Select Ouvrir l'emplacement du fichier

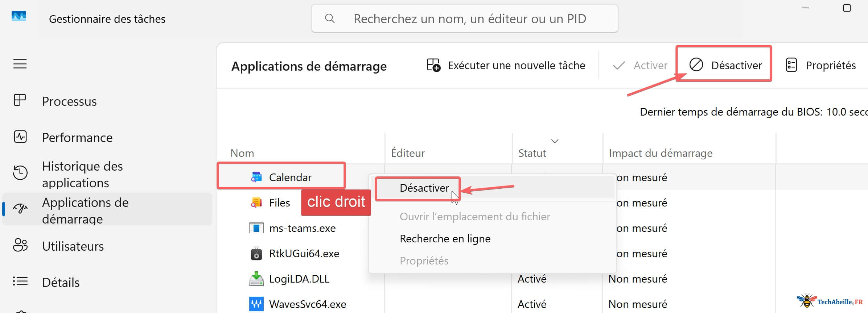coord(475,217)
